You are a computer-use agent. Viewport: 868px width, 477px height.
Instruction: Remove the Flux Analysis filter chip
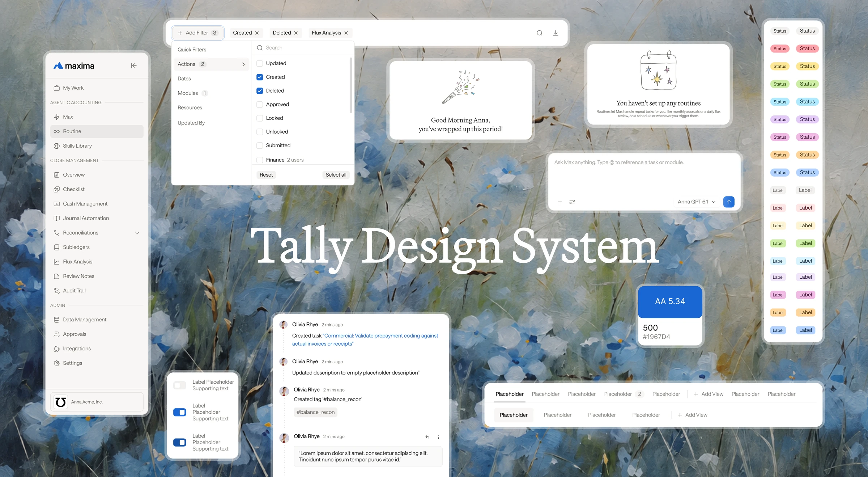point(346,33)
